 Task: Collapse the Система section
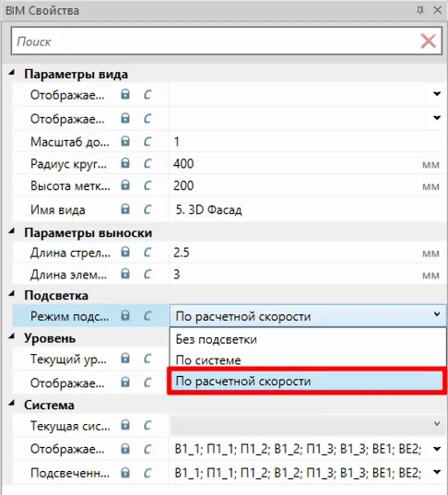coord(12,404)
